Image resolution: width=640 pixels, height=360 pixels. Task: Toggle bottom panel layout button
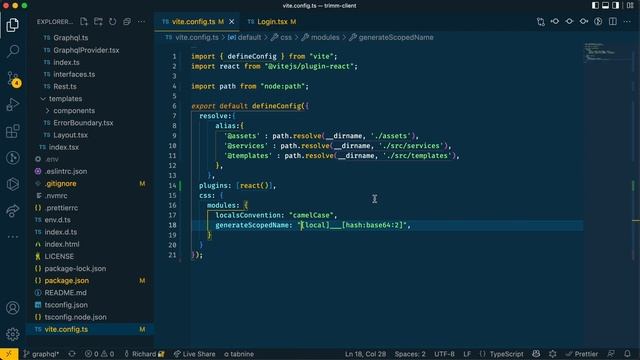click(x=606, y=6)
